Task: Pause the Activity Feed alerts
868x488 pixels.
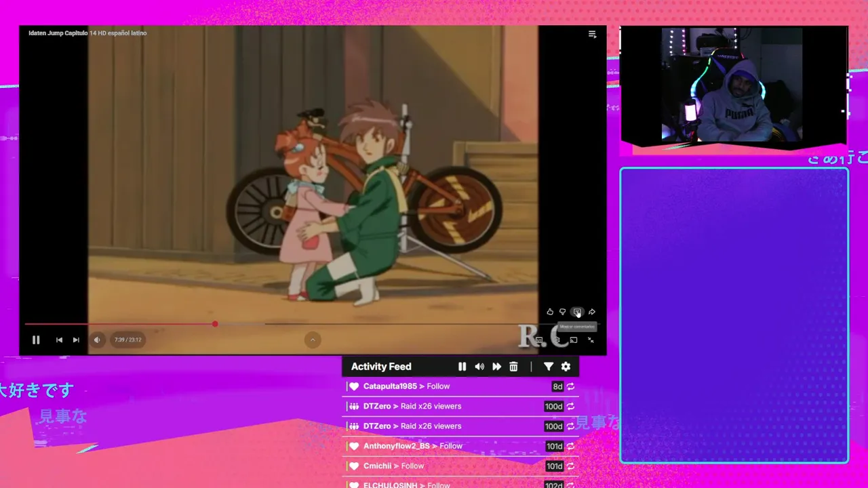Action: click(462, 367)
